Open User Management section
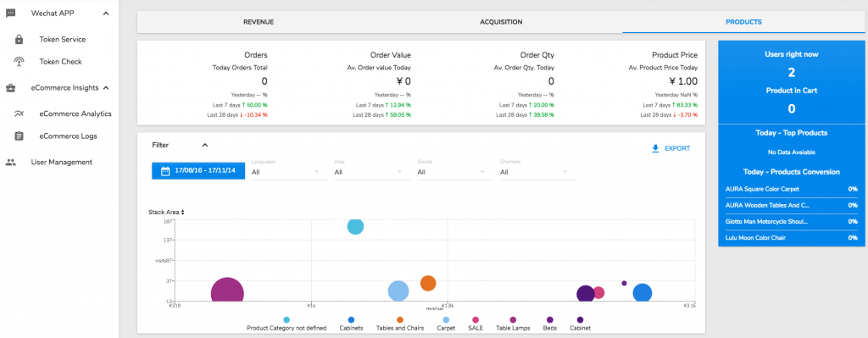This screenshot has width=868, height=338. pyautogui.click(x=61, y=162)
